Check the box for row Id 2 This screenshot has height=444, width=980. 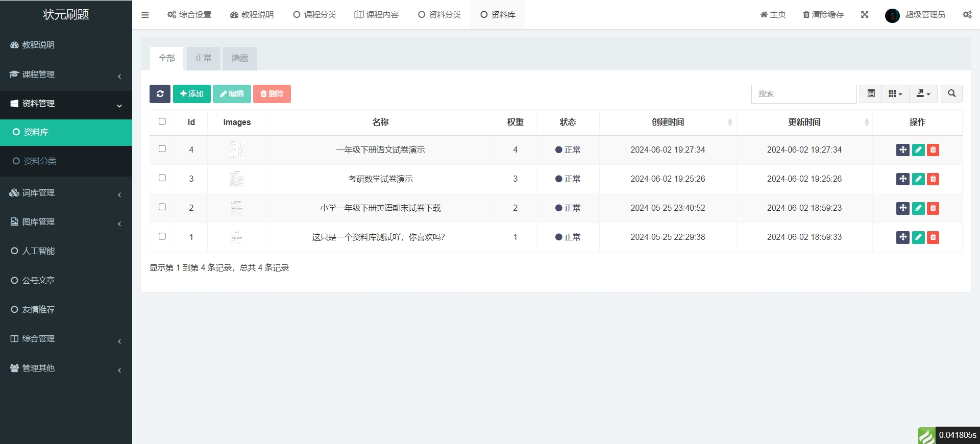pos(162,207)
